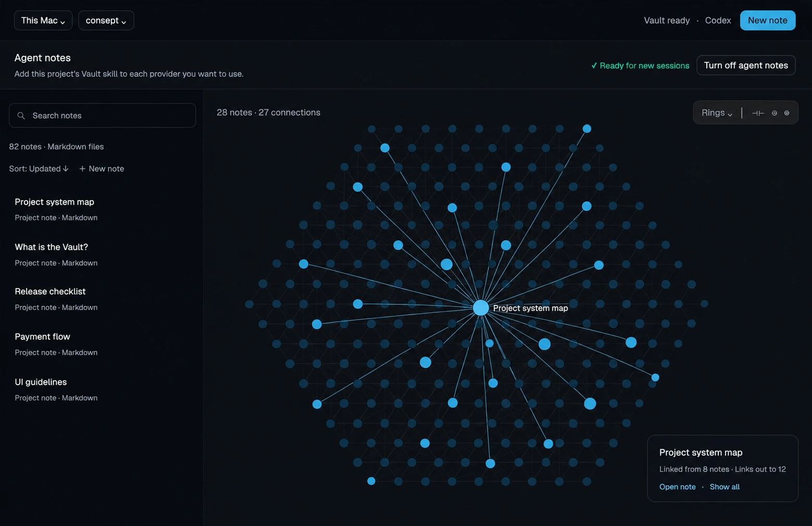Click the circled equals icon in graph toolbar
Image resolution: width=812 pixels, height=526 pixels.
tap(787, 113)
